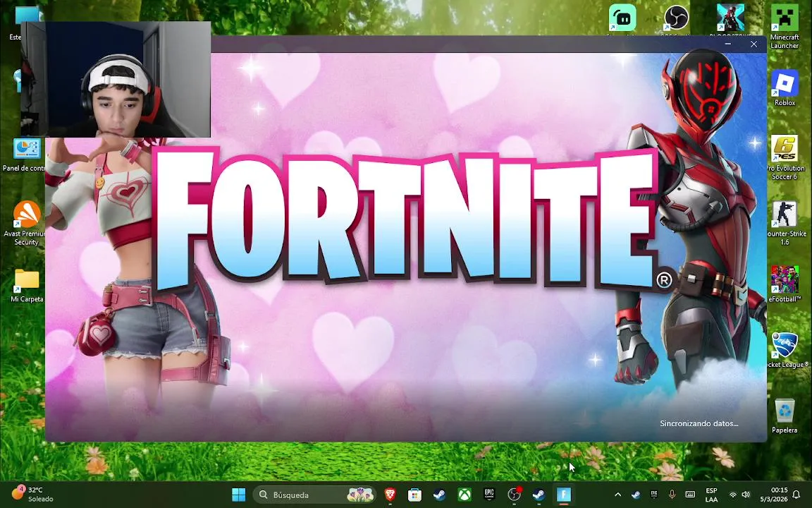Select the Avast Premium Security icon
The width and height of the screenshot is (812, 508).
pyautogui.click(x=25, y=223)
